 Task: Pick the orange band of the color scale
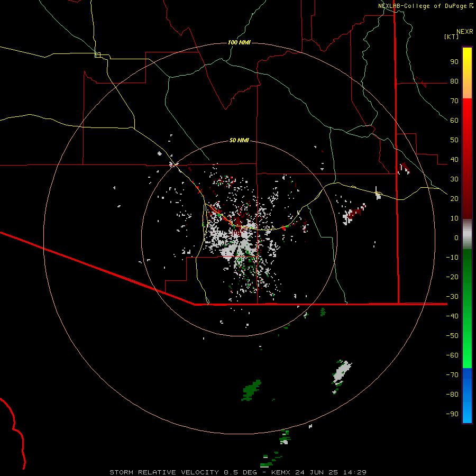[x=467, y=88]
